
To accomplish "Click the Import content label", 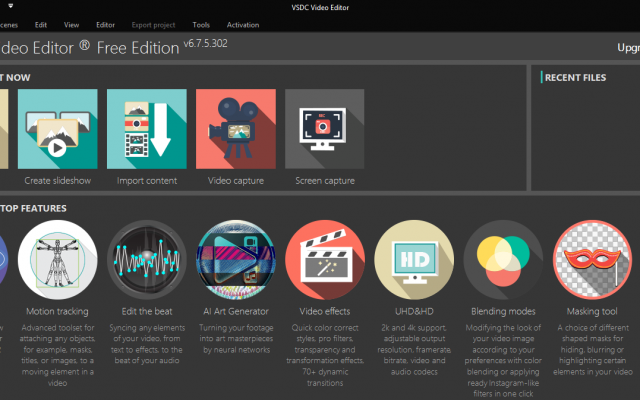I will click(147, 180).
